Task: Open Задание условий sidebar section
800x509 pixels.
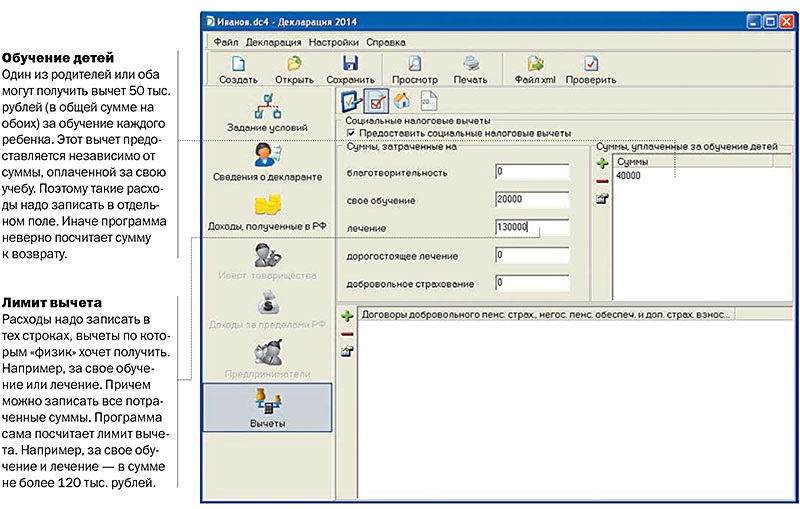Action: click(x=266, y=113)
